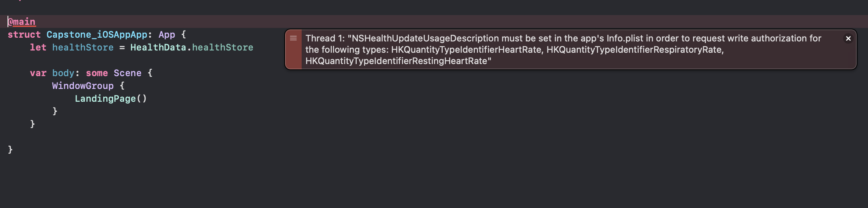The width and height of the screenshot is (868, 208).
Task: Click the let keyword
Action: point(38,47)
